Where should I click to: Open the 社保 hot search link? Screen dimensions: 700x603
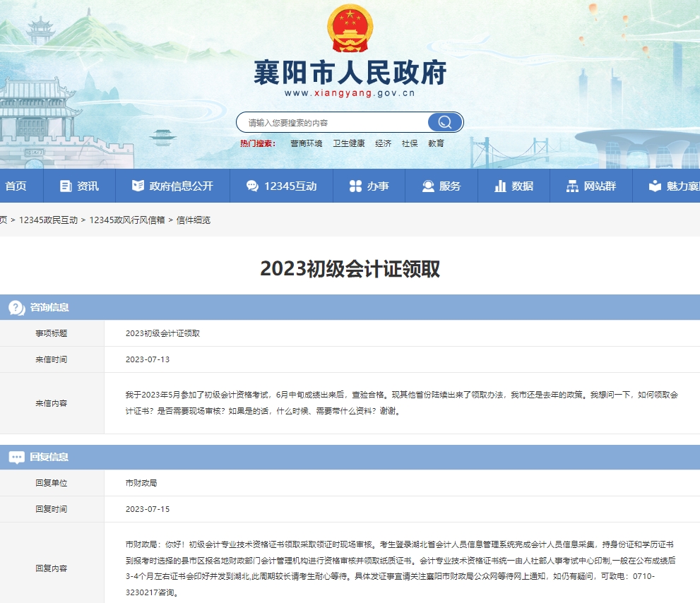[x=410, y=143]
